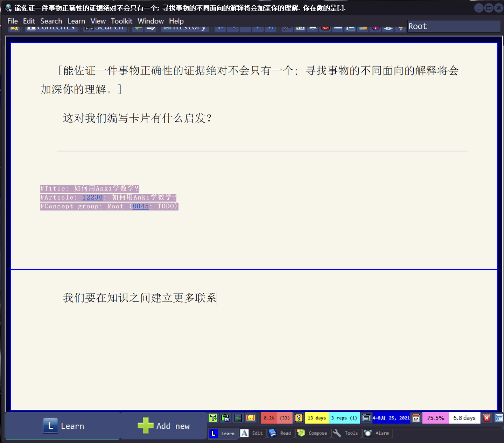
Task: Open the Help menu
Action: tap(176, 21)
